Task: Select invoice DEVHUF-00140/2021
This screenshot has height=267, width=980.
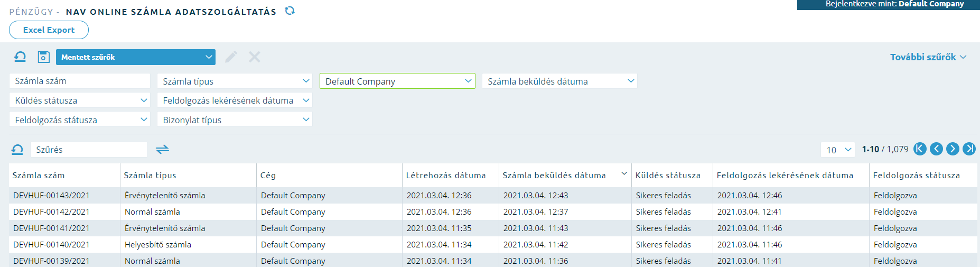Action: point(51,244)
